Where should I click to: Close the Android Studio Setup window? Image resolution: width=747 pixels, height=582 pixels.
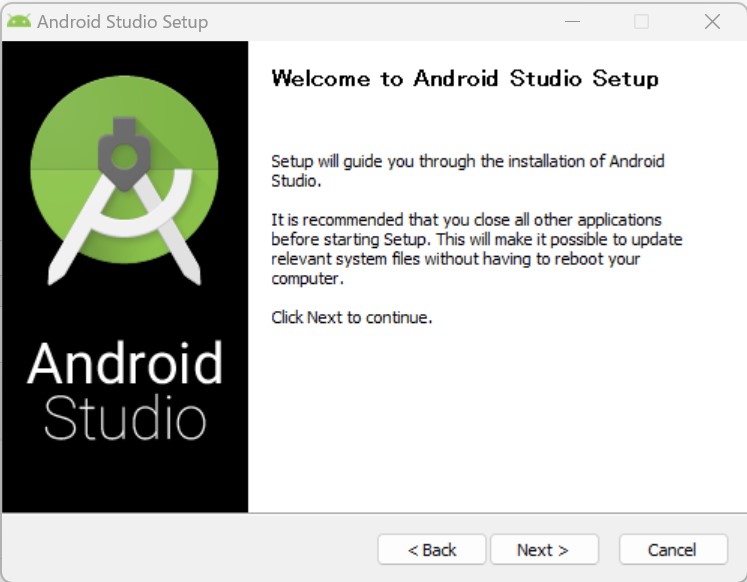pos(712,21)
